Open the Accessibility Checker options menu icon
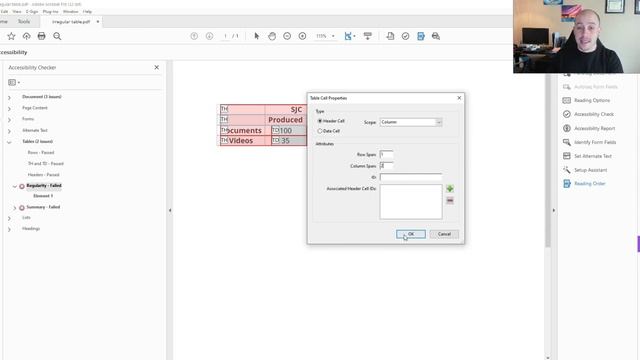 coord(13,82)
